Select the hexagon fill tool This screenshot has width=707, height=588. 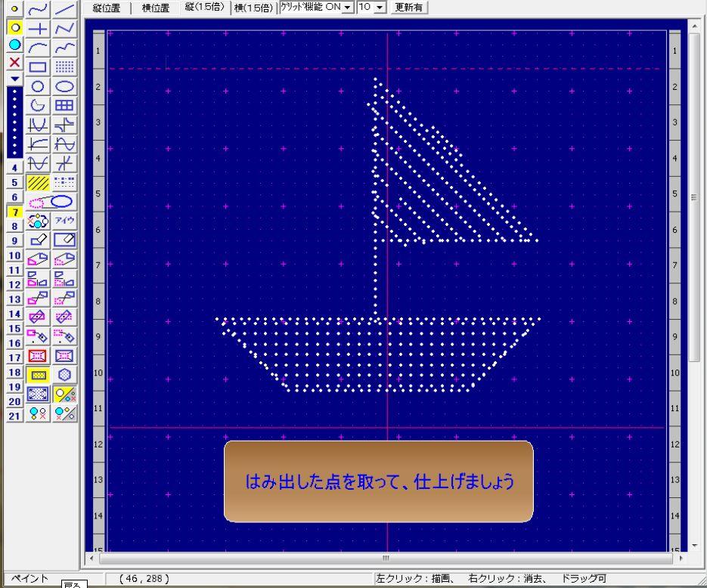[65, 374]
